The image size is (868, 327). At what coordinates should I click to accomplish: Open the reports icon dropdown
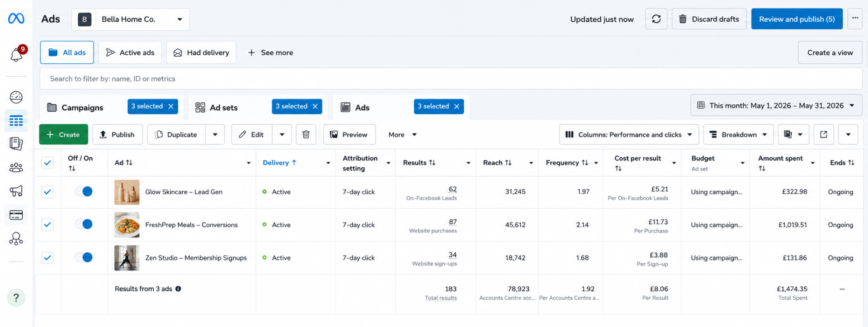pyautogui.click(x=793, y=134)
